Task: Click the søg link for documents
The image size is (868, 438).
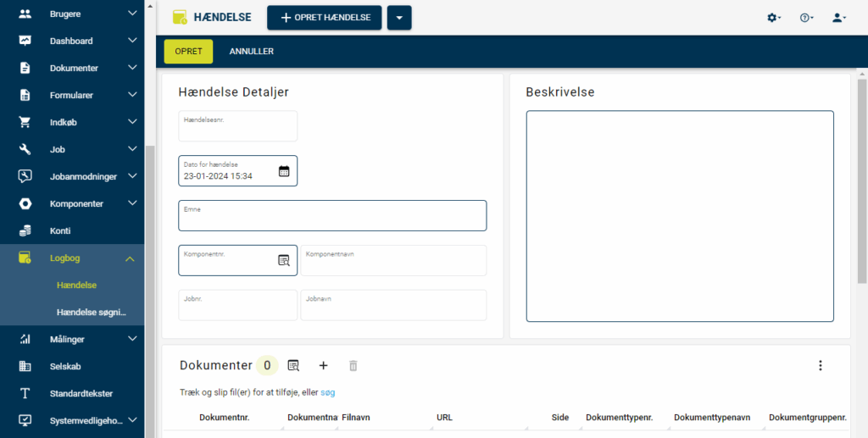Action: 327,392
